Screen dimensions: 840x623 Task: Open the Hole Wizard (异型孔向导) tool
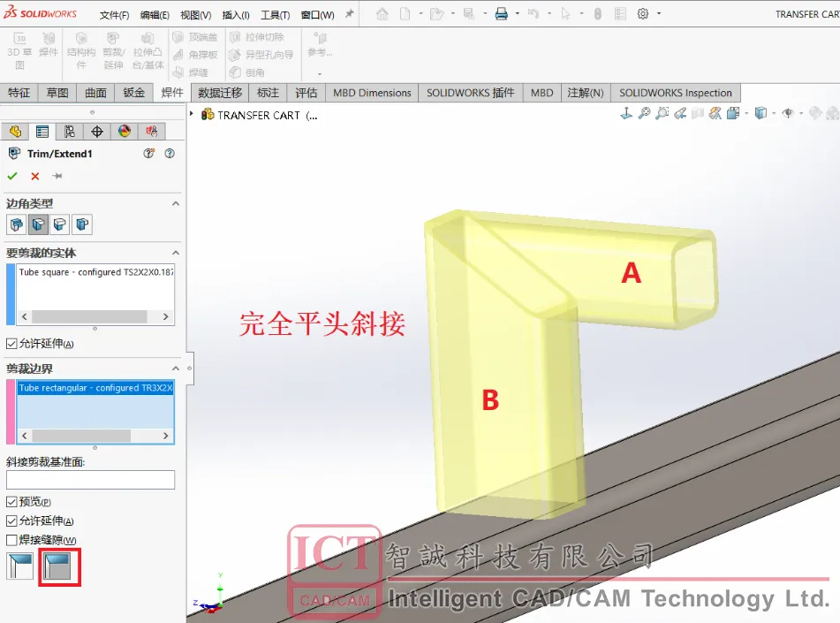261,55
